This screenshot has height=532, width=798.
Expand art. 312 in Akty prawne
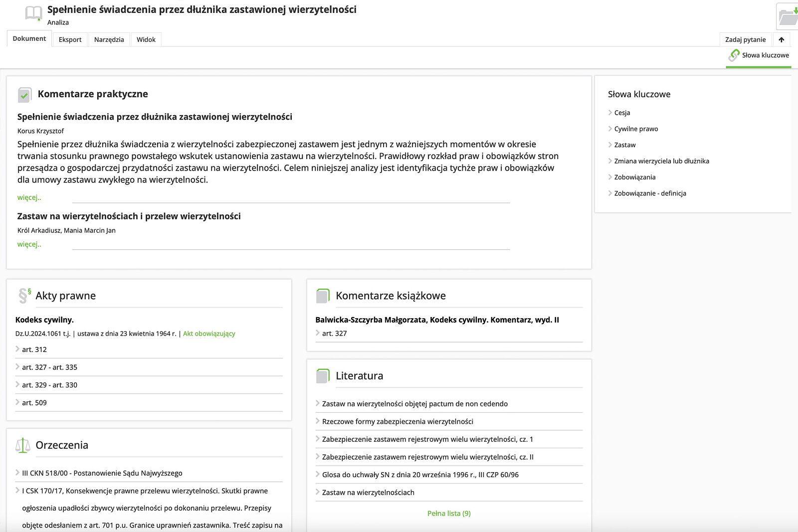pyautogui.click(x=34, y=350)
